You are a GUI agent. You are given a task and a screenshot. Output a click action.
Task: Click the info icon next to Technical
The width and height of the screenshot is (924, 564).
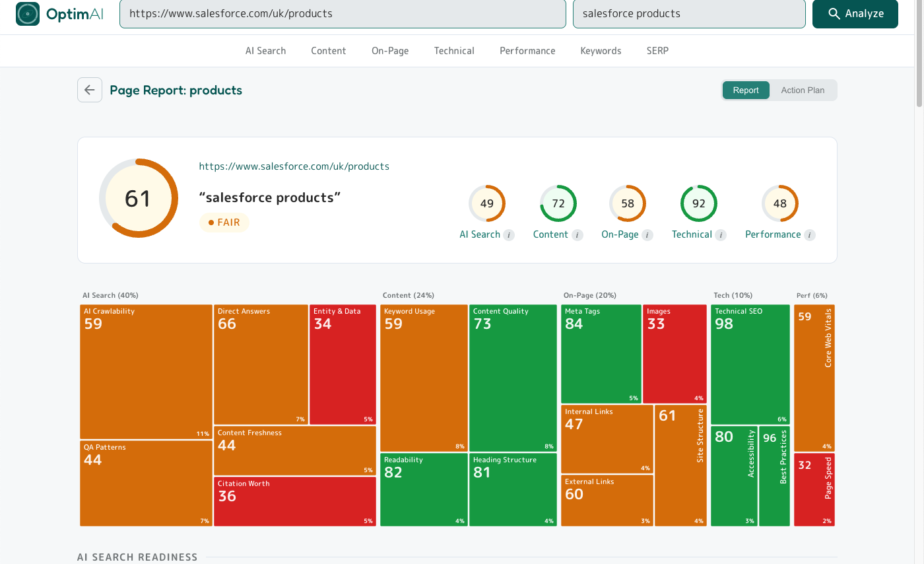coord(721,235)
